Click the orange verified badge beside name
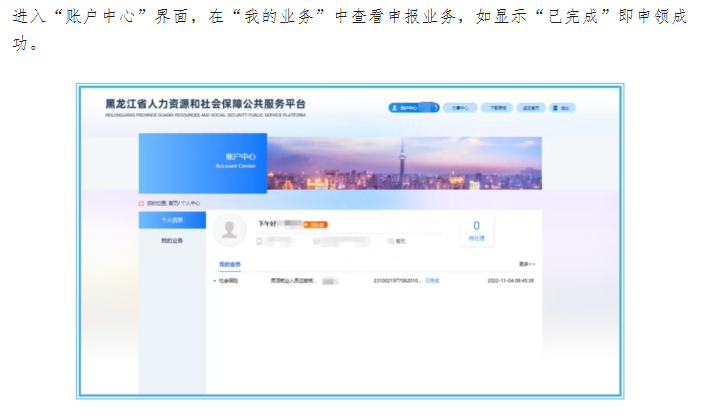This screenshot has width=701, height=420. [x=316, y=225]
